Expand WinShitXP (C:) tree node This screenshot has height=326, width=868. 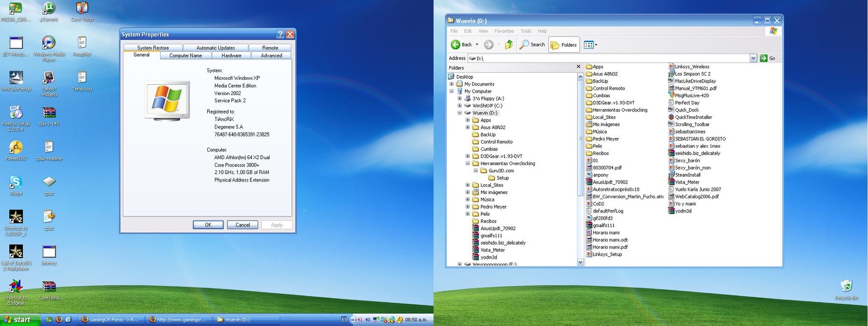(459, 106)
